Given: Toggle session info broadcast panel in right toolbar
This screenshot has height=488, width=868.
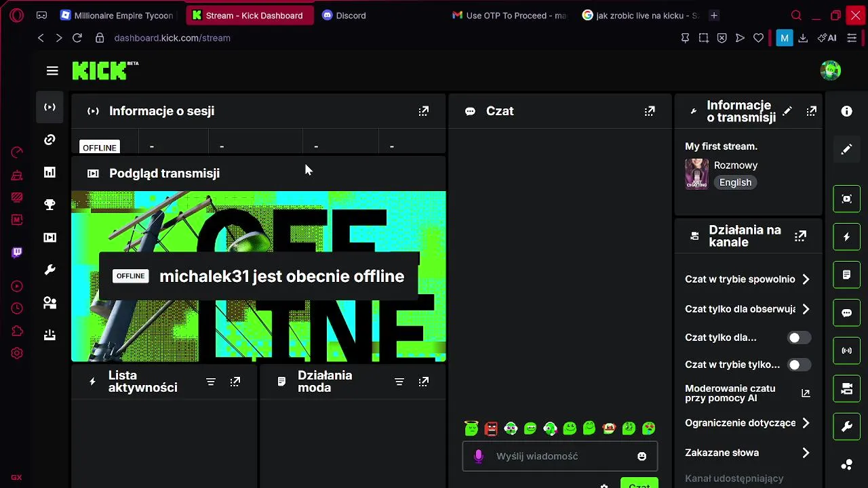Looking at the screenshot, I should (x=846, y=351).
